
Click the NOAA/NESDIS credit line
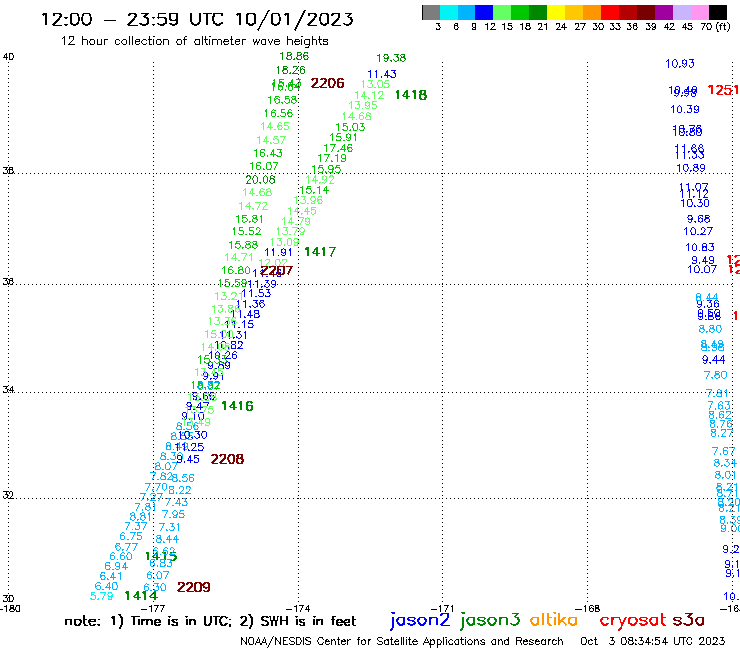(x=402, y=641)
